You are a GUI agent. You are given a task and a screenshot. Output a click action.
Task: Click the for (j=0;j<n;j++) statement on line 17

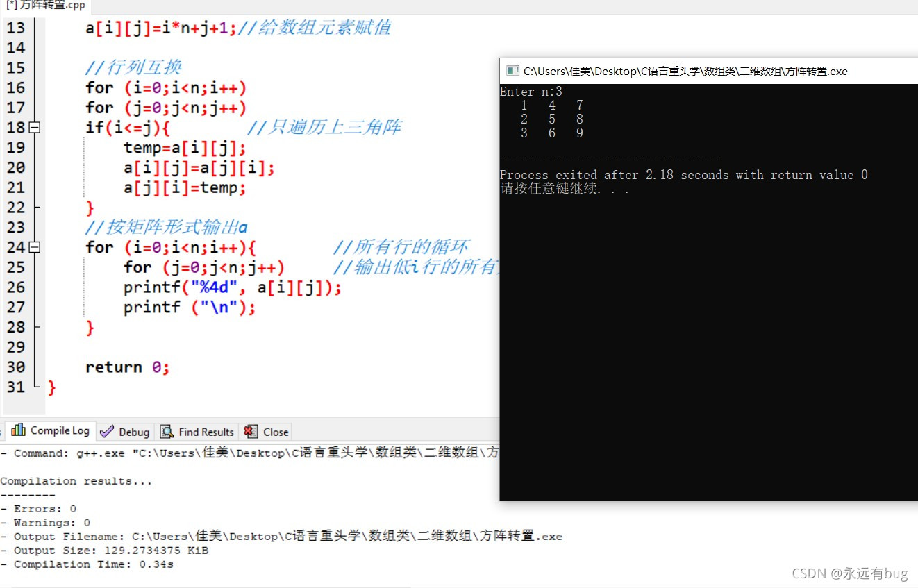coord(166,108)
